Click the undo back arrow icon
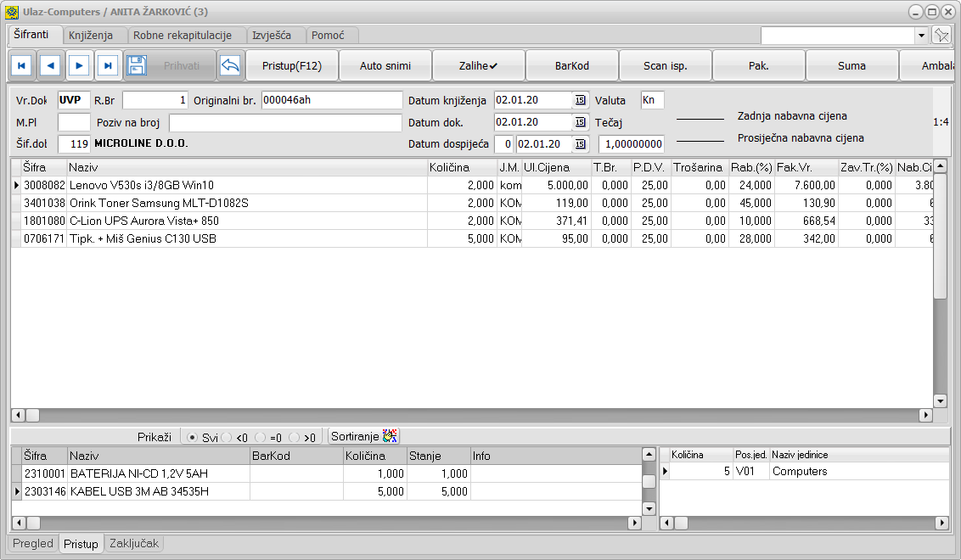Viewport: 961px width, 560px height. tap(230, 65)
